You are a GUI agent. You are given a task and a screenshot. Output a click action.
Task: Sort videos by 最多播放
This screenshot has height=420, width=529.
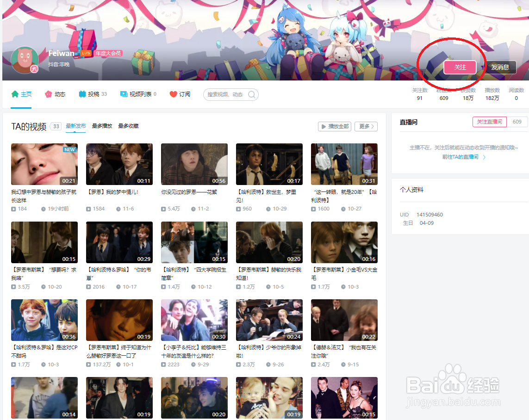point(102,126)
